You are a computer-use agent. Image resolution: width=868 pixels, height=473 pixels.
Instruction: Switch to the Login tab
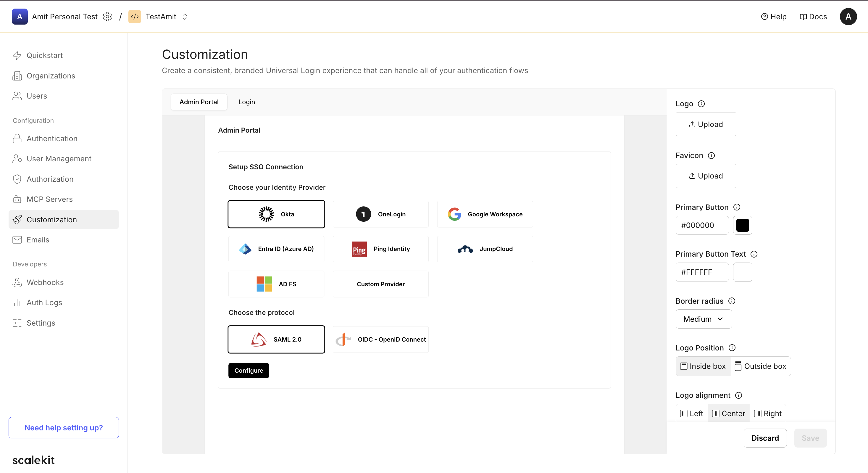[x=247, y=102]
